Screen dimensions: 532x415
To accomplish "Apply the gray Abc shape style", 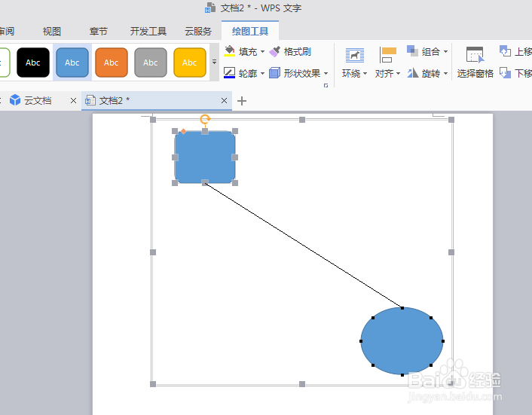I will click(151, 63).
